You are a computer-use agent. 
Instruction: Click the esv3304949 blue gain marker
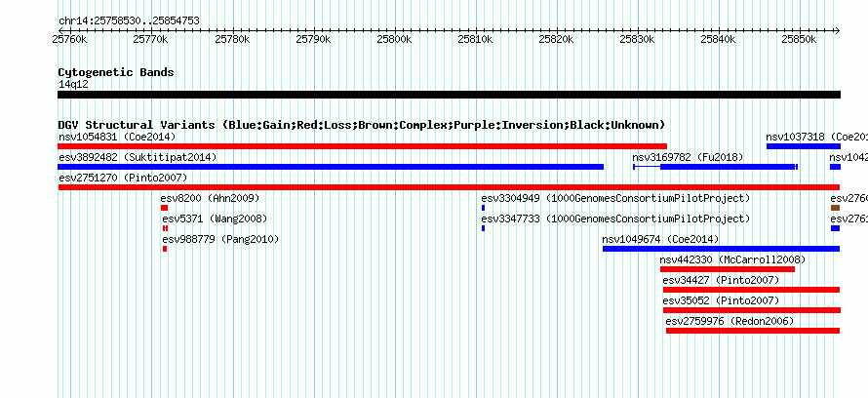click(484, 208)
